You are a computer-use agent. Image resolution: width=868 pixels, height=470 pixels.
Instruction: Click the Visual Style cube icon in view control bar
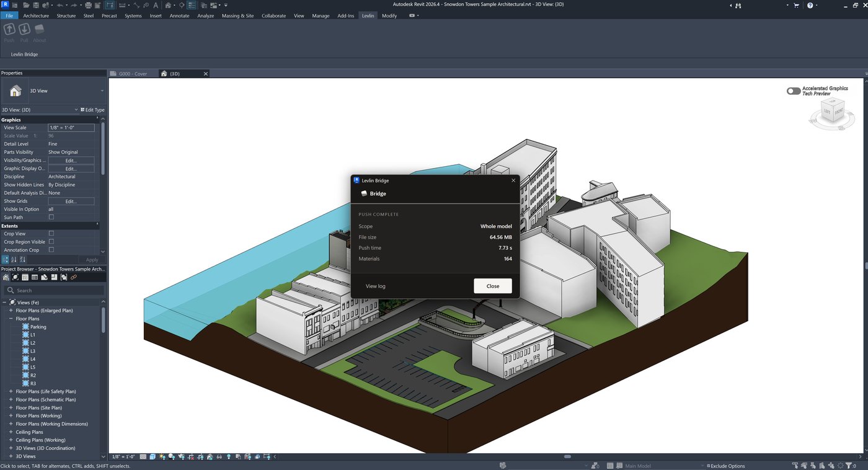[153, 456]
